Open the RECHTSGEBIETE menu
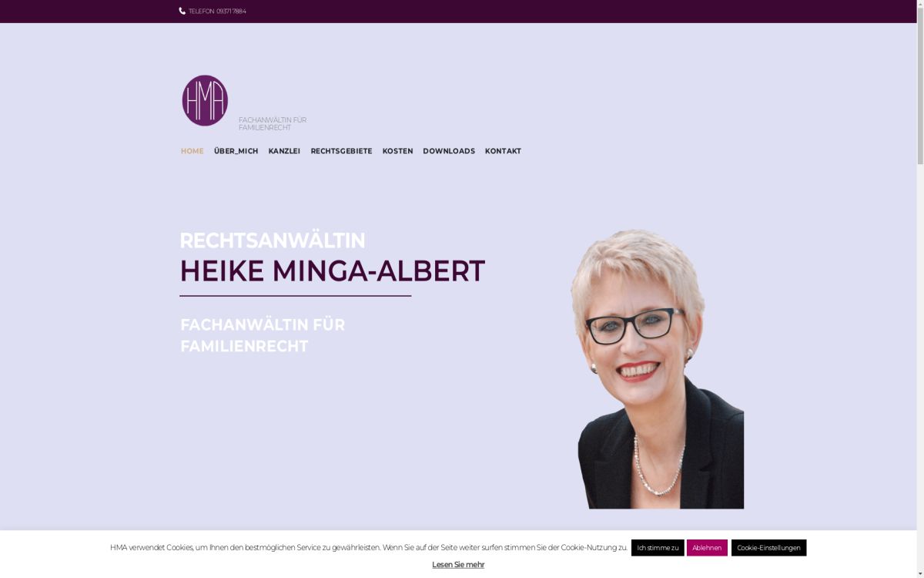 coord(341,151)
